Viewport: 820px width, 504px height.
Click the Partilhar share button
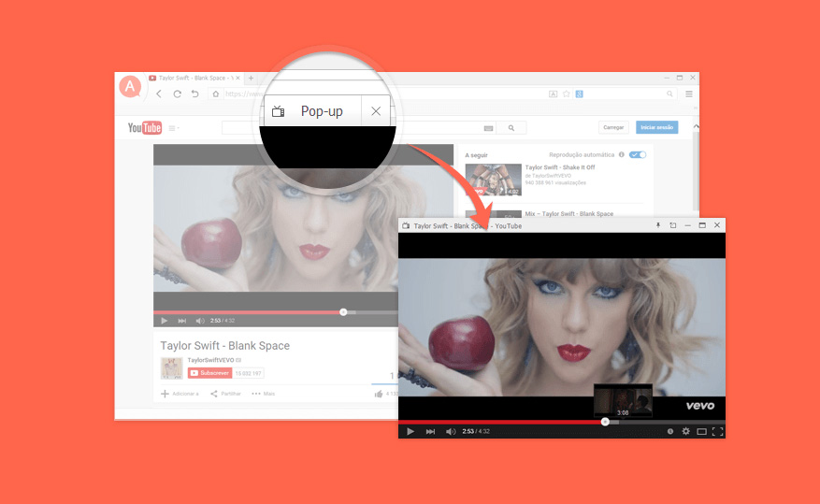225,394
